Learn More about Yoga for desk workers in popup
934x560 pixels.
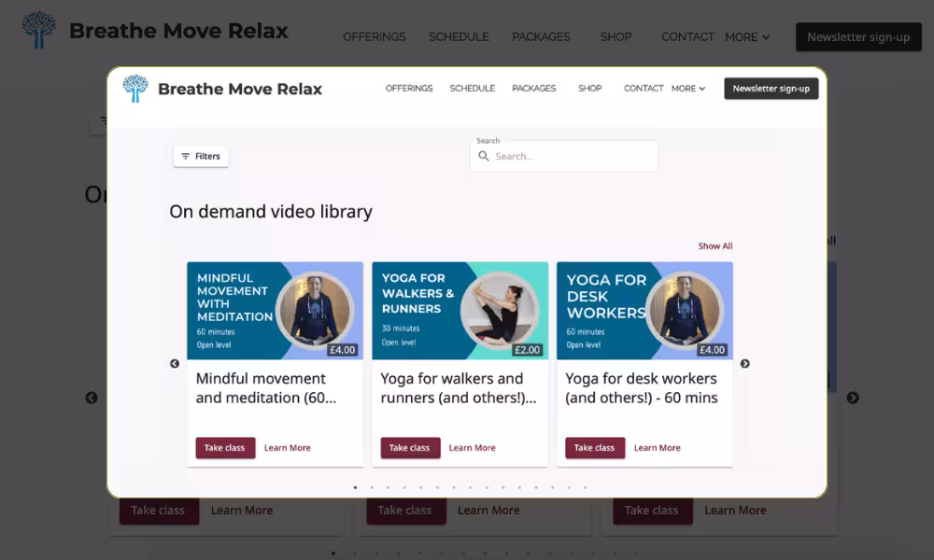point(657,447)
